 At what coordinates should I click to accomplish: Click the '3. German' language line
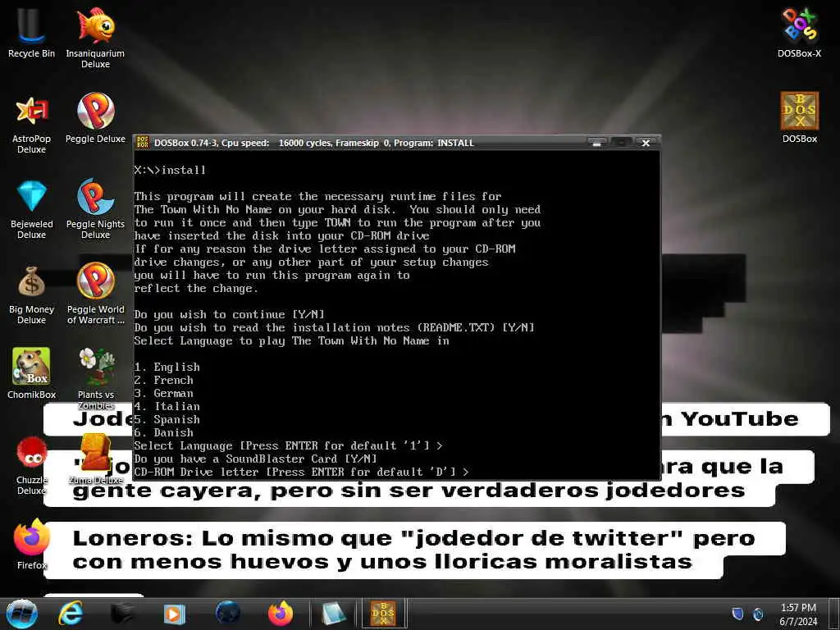(163, 393)
